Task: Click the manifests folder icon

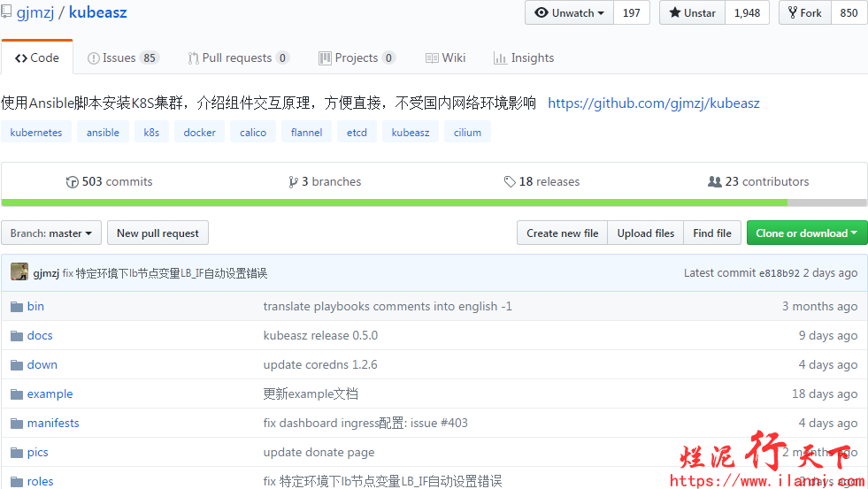Action: point(16,424)
